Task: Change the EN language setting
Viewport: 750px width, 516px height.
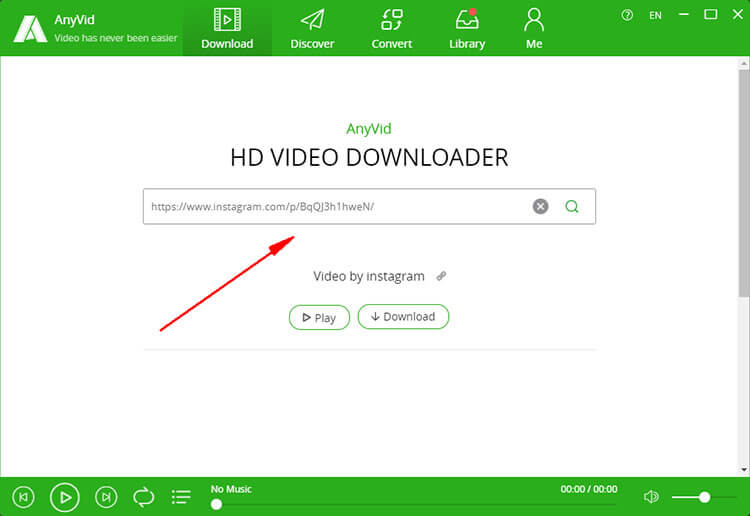Action: pos(655,16)
